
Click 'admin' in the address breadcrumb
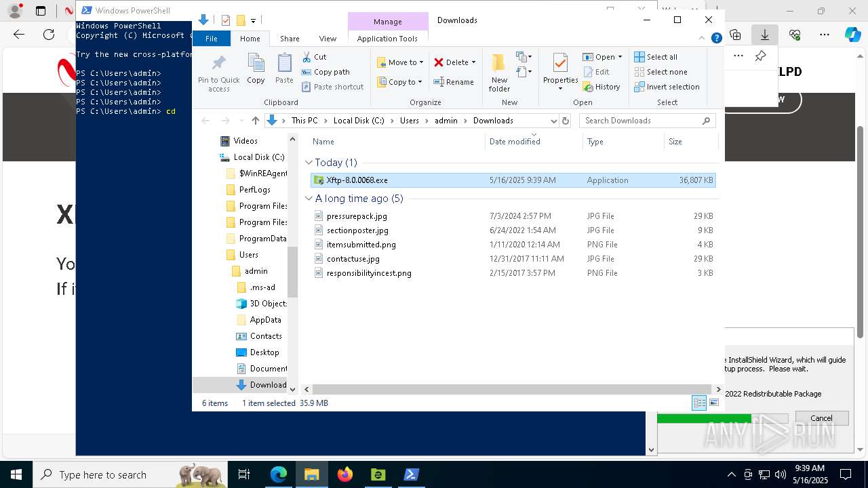click(x=446, y=121)
